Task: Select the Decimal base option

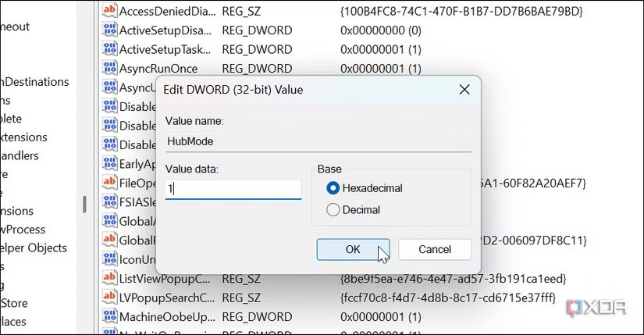Action: [334, 209]
